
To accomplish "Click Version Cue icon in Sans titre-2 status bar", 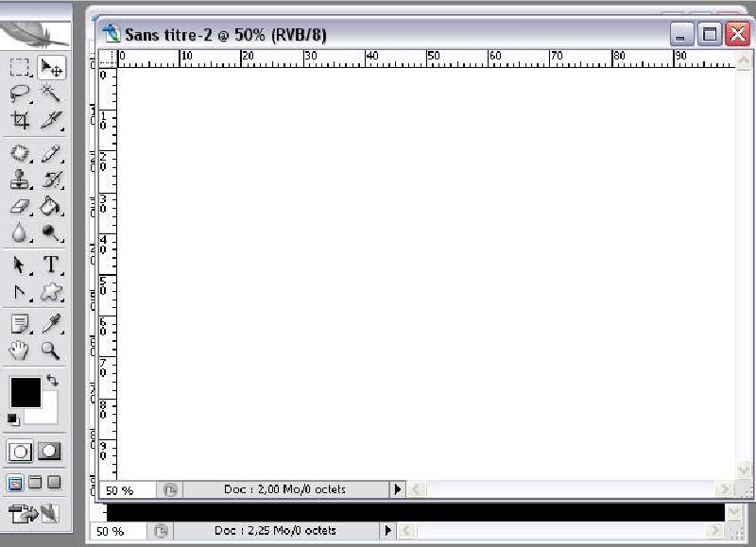I will [x=170, y=490].
